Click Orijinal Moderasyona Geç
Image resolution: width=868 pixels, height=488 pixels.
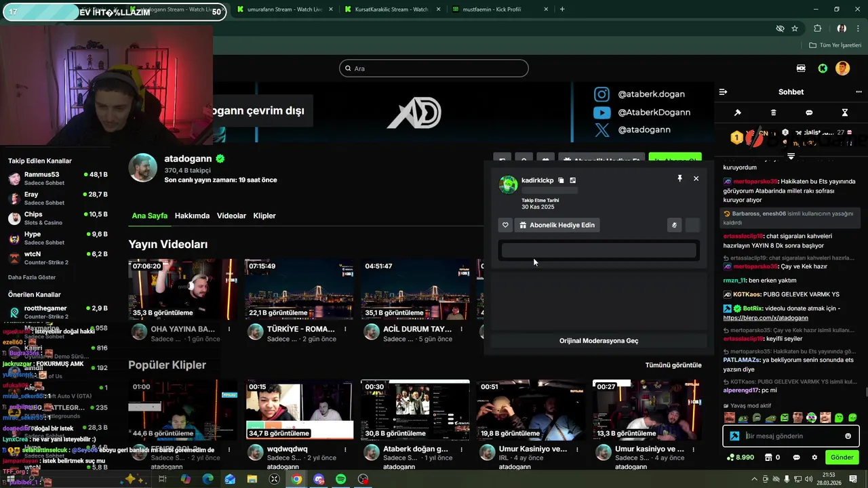tap(599, 341)
